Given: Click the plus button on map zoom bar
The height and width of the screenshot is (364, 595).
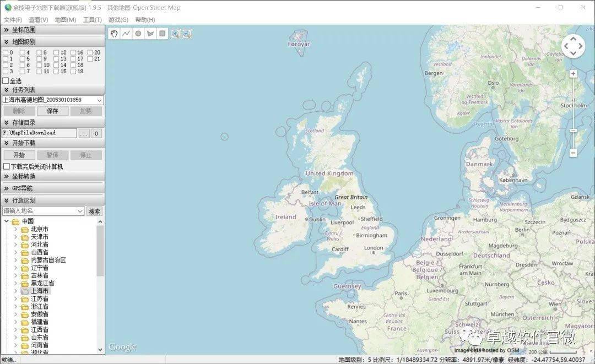Looking at the screenshot, I should pyautogui.click(x=573, y=74).
